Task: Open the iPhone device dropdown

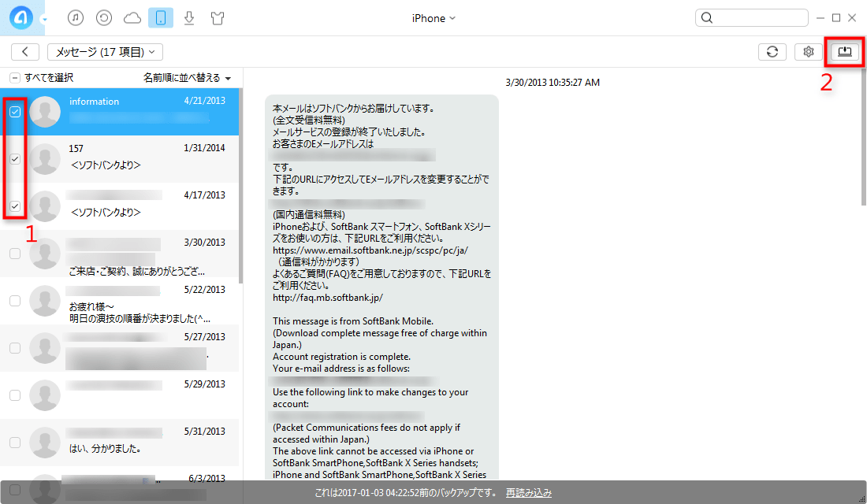Action: coord(433,17)
